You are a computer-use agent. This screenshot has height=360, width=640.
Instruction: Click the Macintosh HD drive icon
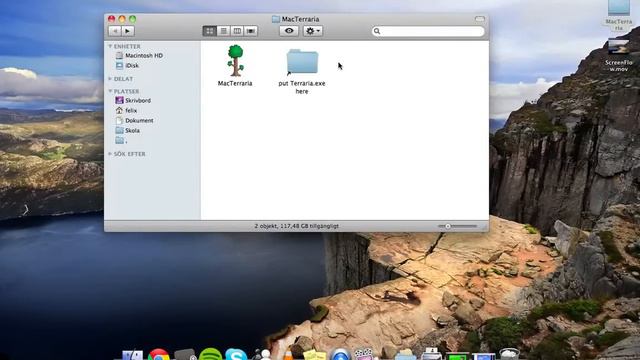pos(119,55)
